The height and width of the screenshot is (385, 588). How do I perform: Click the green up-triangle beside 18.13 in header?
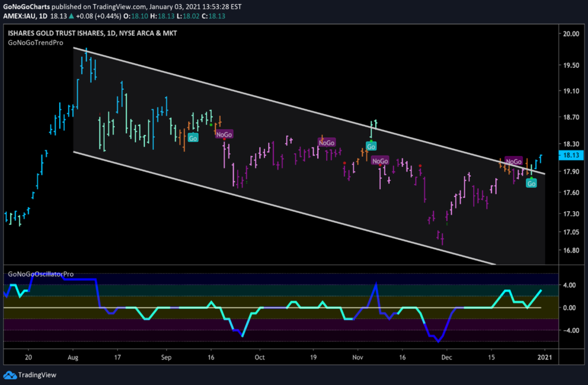71,16
